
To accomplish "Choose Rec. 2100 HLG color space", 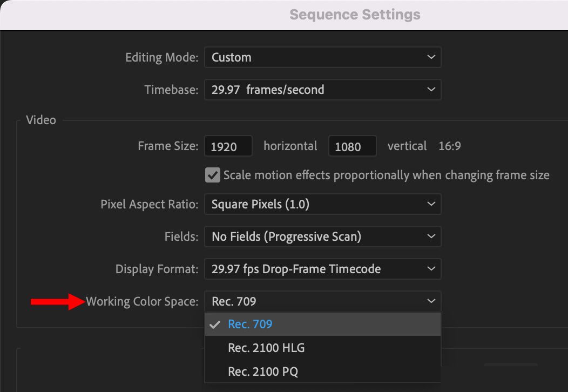I will point(322,348).
